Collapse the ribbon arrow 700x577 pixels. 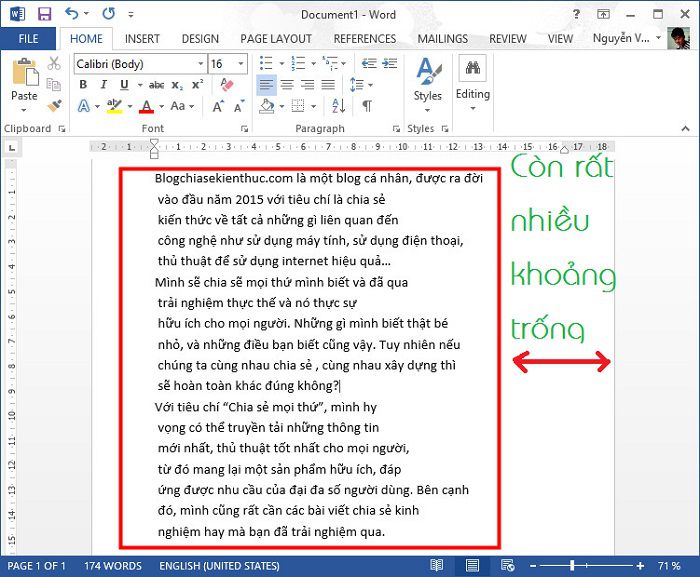685,129
